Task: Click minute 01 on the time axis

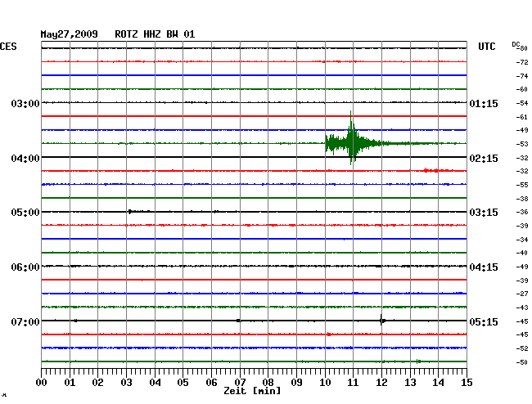Action: point(70,383)
